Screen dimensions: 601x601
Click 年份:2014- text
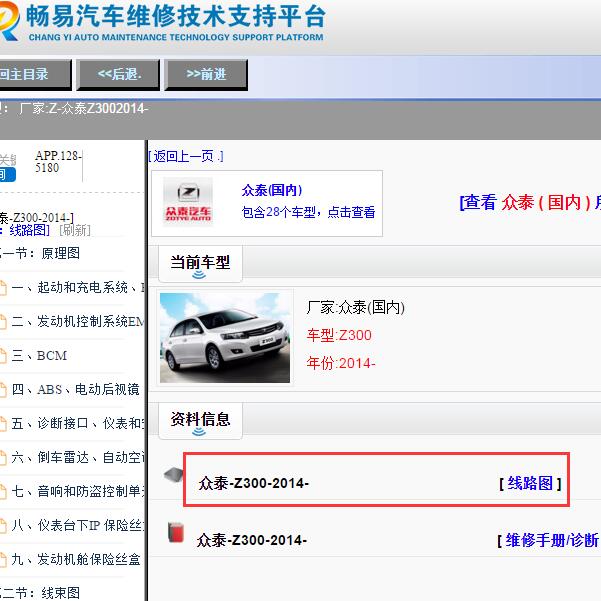coord(341,363)
